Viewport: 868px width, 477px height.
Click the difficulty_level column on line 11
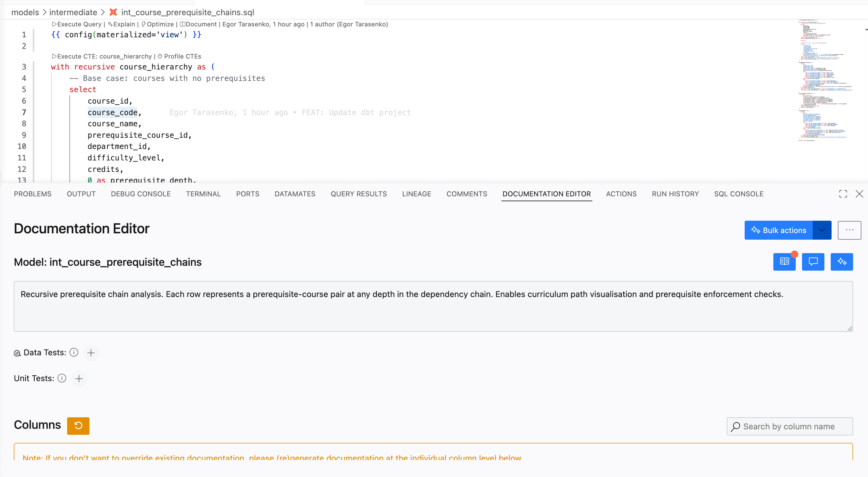click(x=124, y=158)
